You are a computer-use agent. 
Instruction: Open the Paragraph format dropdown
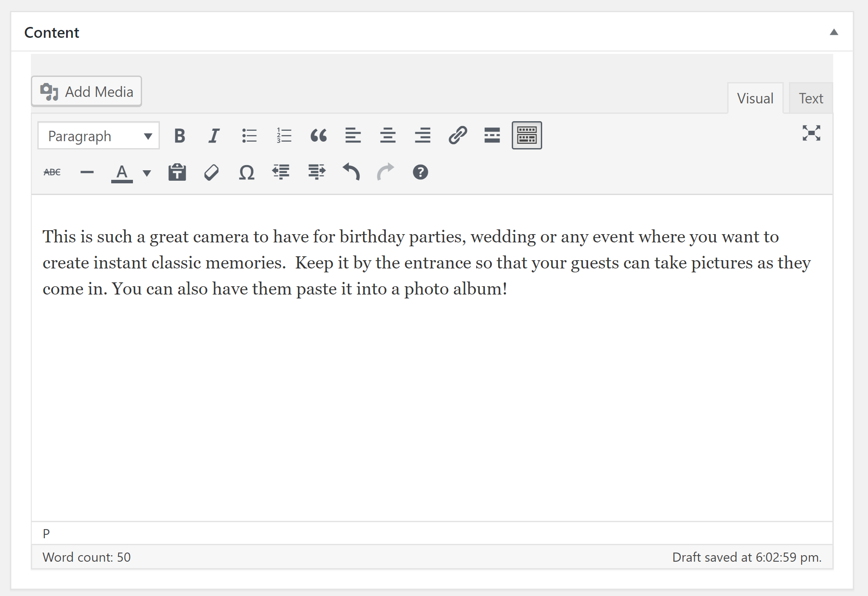(99, 136)
